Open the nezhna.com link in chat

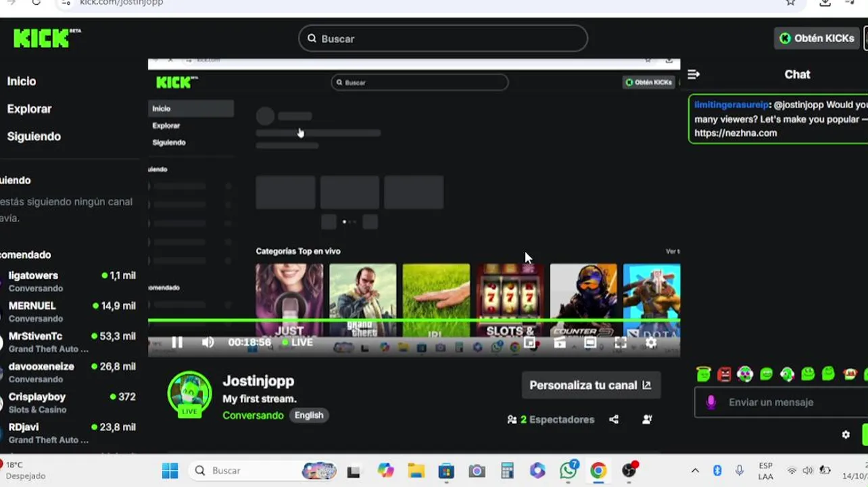[x=736, y=133]
